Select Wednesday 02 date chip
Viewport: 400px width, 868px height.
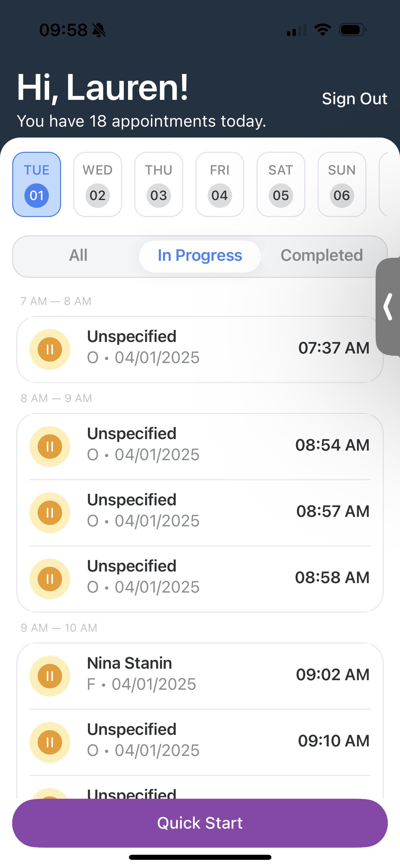click(x=98, y=184)
